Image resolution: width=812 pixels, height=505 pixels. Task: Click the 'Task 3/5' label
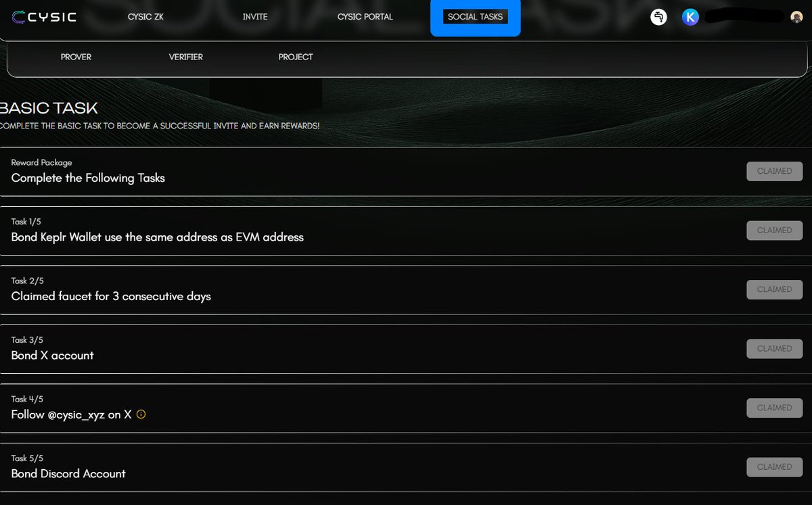(27, 340)
